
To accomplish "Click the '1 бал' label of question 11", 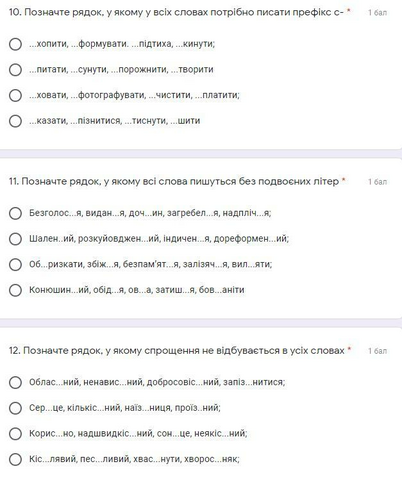I will pos(378,182).
